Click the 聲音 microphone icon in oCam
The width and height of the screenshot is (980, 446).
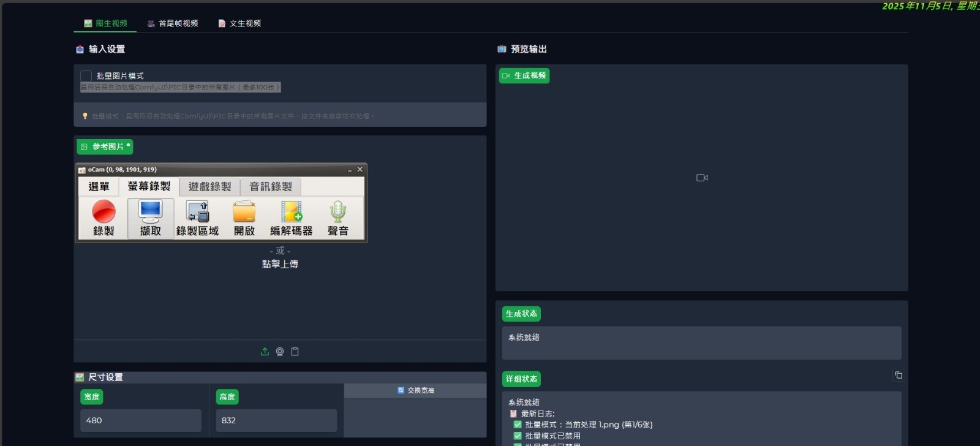[x=337, y=218]
